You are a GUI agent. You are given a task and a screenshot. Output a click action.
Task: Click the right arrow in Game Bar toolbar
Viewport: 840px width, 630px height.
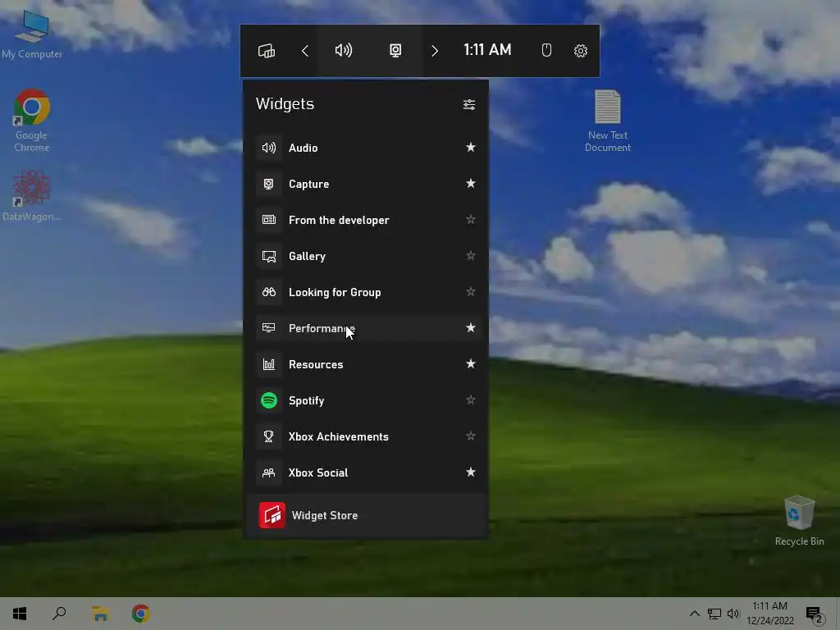pyautogui.click(x=435, y=51)
